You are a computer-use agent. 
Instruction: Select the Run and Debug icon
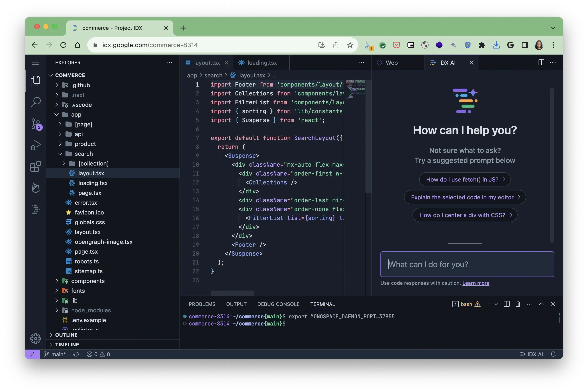(x=36, y=145)
